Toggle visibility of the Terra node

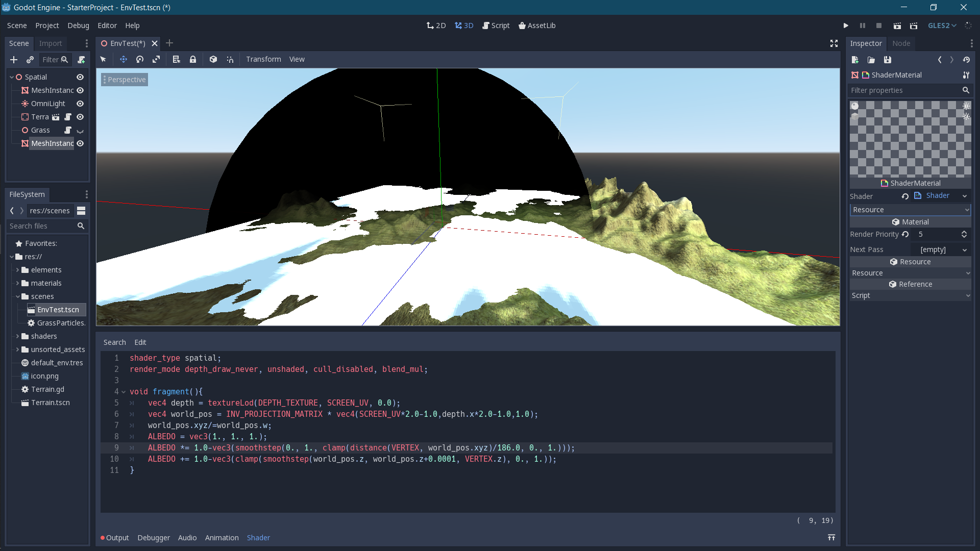80,117
